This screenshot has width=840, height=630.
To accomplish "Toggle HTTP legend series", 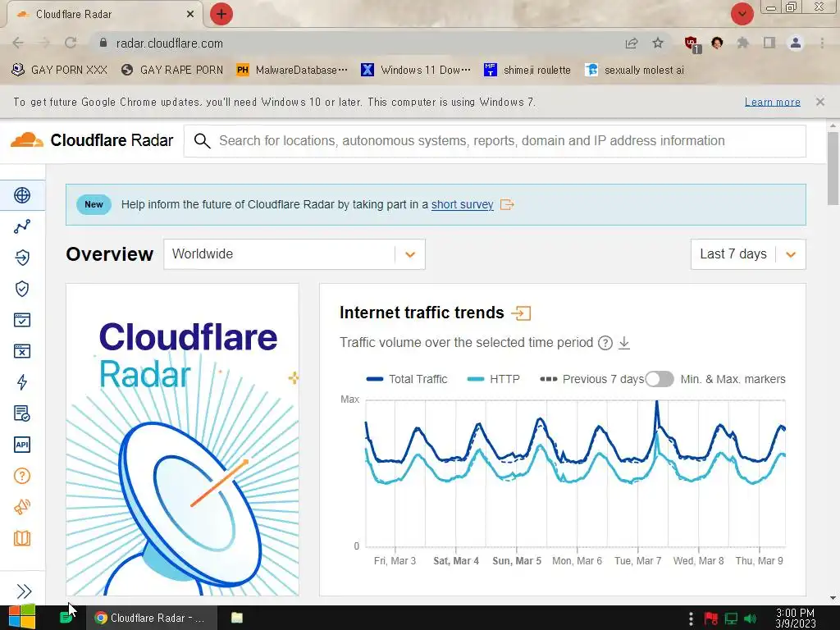I will (493, 379).
